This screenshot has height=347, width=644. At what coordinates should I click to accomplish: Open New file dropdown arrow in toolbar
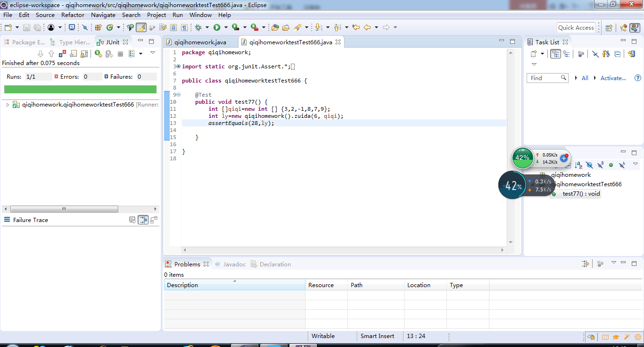point(17,27)
